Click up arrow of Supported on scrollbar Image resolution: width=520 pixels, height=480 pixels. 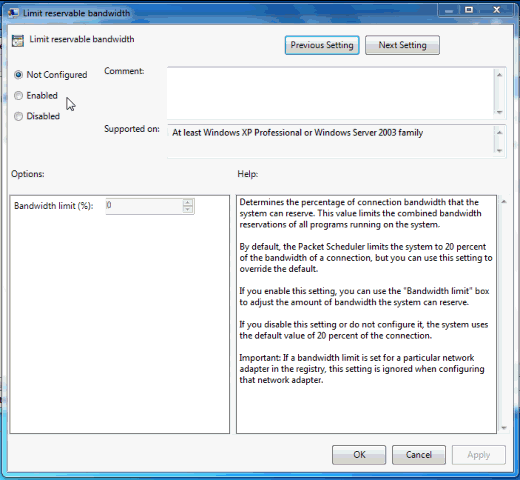(499, 133)
